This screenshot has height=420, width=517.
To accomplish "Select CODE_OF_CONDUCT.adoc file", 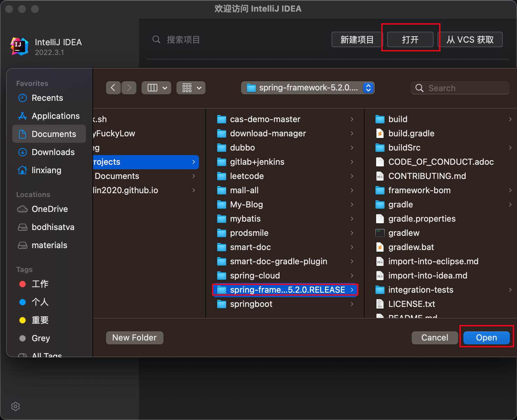I will coord(443,162).
